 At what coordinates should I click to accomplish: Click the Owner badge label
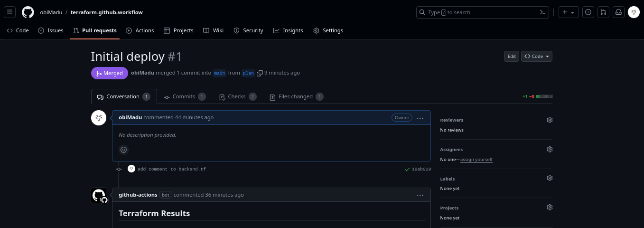(402, 118)
